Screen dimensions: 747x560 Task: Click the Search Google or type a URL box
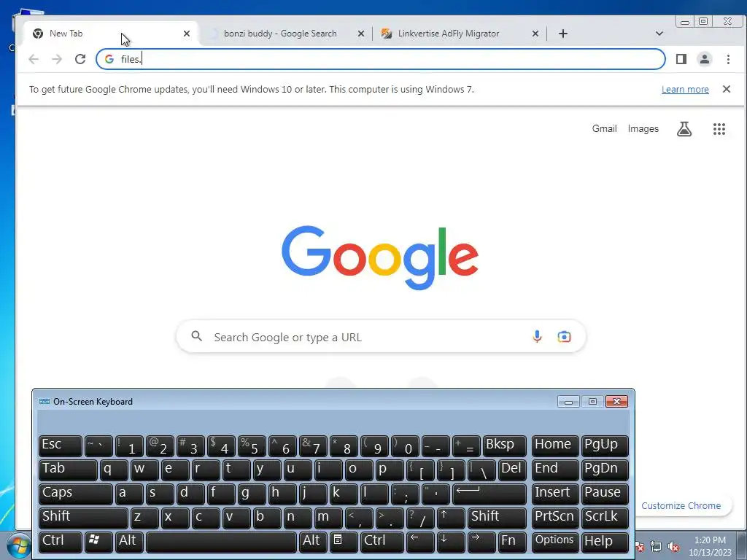[381, 337]
